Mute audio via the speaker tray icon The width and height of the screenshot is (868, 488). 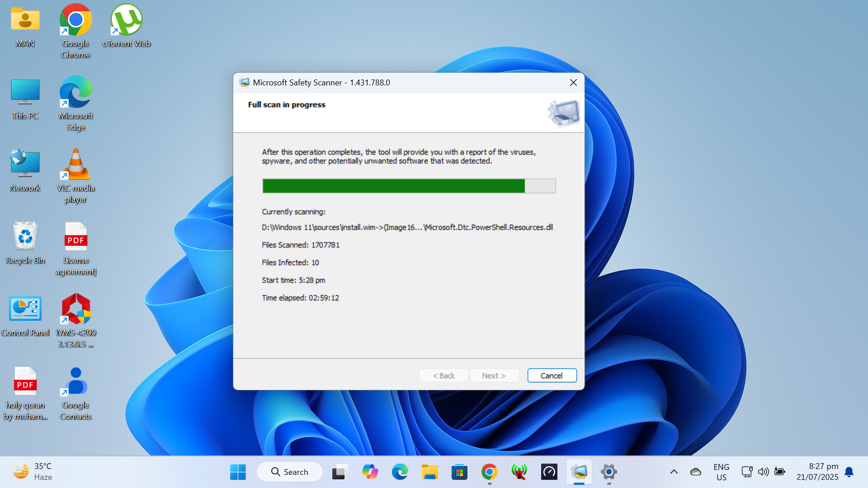click(763, 471)
